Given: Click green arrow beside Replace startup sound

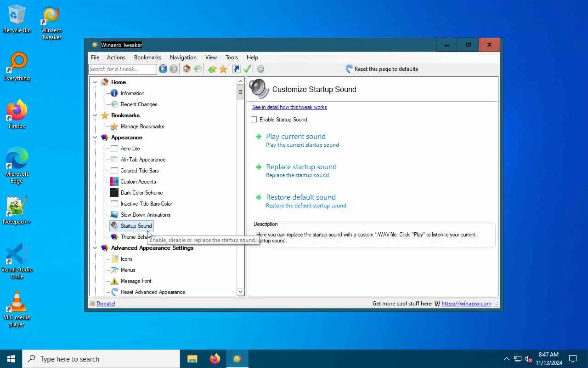Looking at the screenshot, I should (259, 167).
